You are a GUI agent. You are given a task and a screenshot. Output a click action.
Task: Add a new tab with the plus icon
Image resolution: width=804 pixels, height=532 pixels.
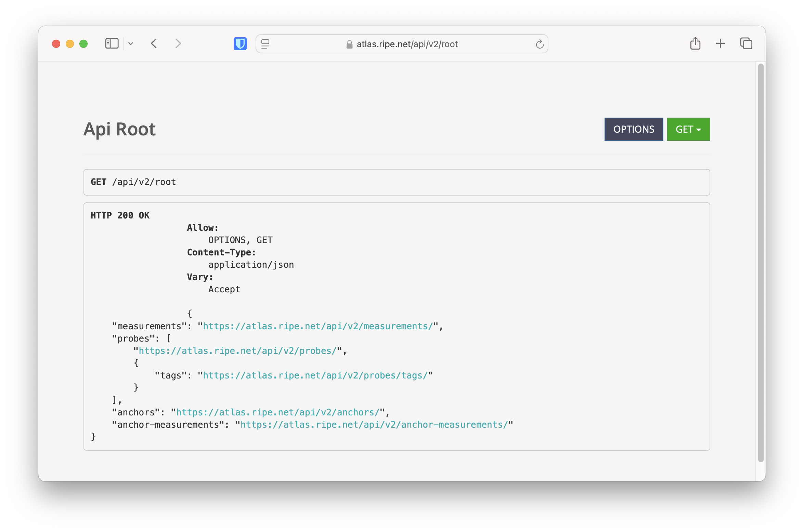tap(720, 43)
